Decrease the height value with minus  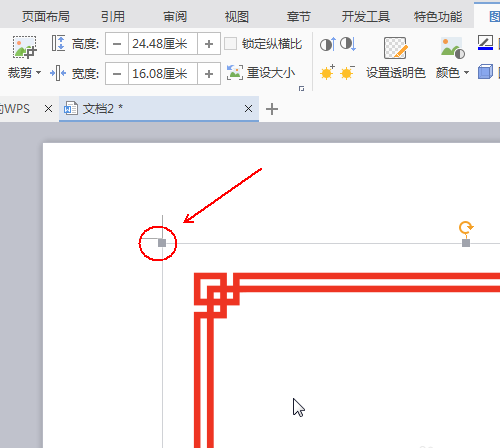pos(117,44)
